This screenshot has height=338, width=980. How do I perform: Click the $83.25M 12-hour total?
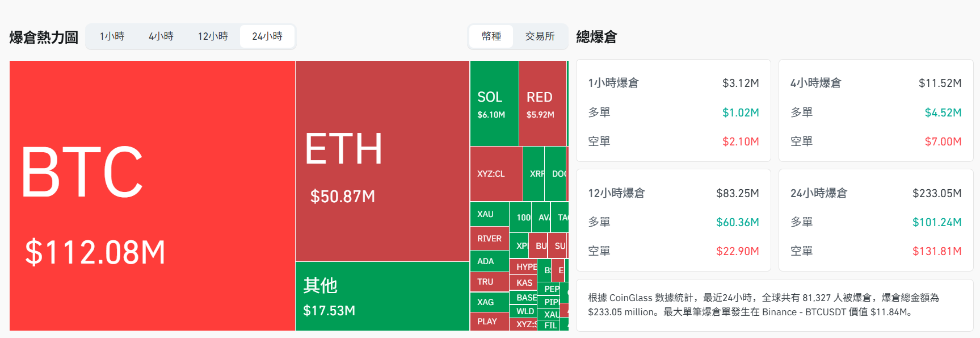pos(738,193)
